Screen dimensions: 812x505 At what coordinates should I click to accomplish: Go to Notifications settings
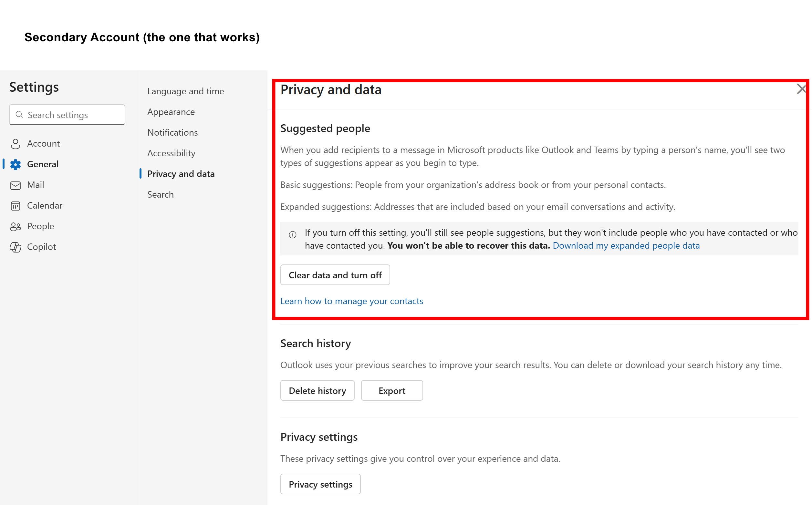coord(172,133)
